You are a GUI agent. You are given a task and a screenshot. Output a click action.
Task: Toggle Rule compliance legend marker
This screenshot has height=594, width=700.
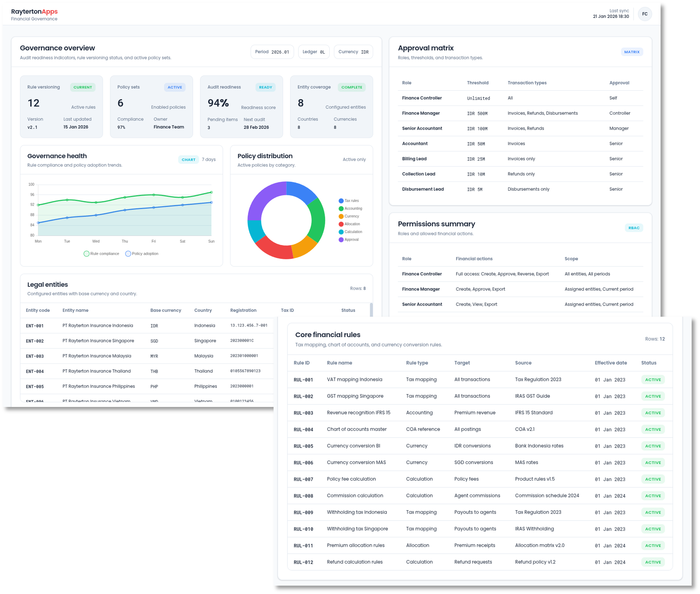tap(87, 254)
